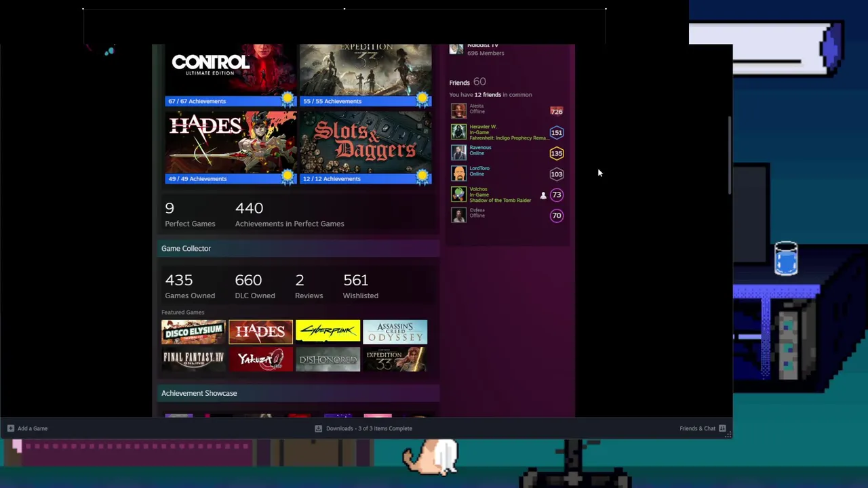This screenshot has height=488, width=868.
Task: Open the Expedition 33 featured game thumbnail
Action: [x=395, y=359]
